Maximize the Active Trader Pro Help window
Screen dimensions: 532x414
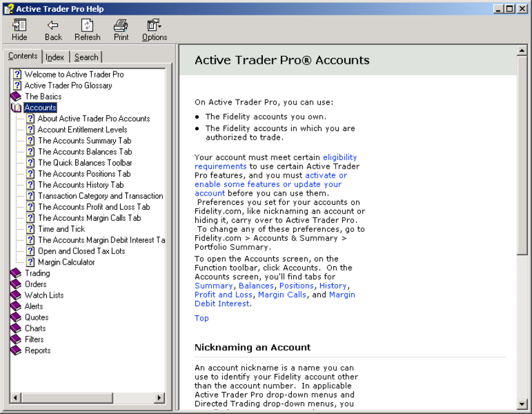510,9
